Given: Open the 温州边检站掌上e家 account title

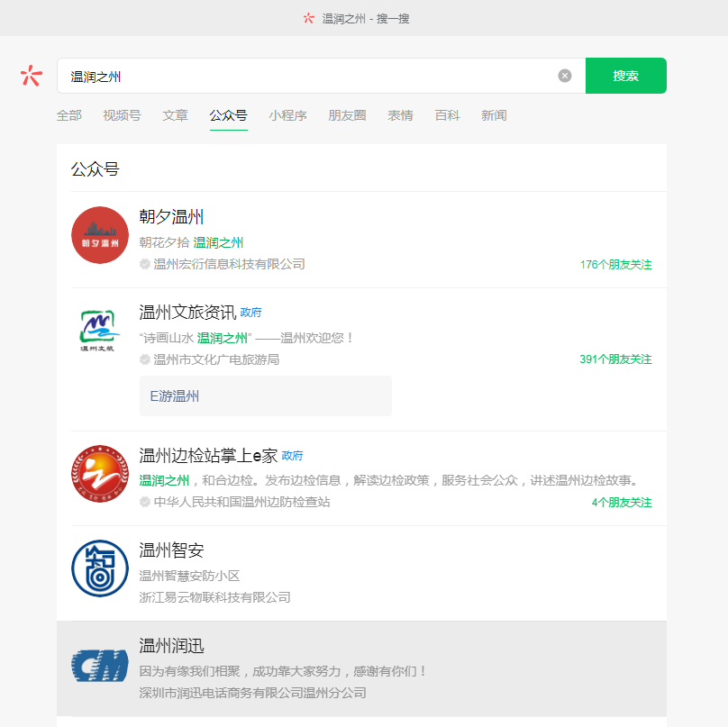Looking at the screenshot, I should click(208, 456).
